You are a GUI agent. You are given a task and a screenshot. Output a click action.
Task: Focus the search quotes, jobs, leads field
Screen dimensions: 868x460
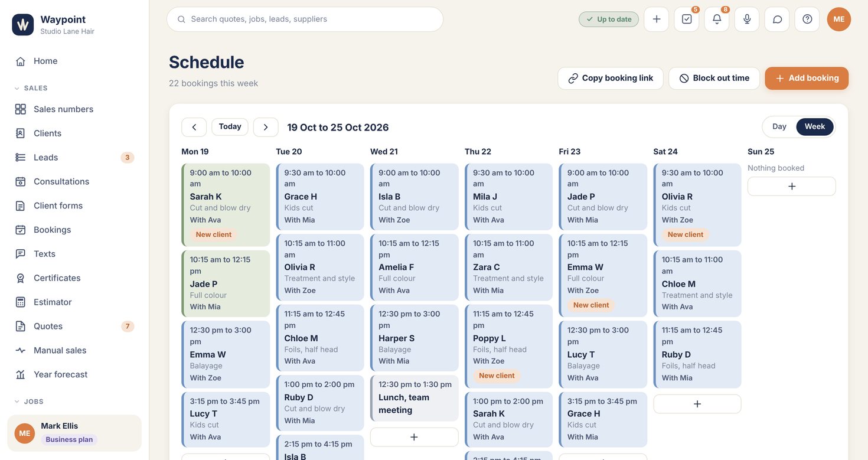(305, 19)
